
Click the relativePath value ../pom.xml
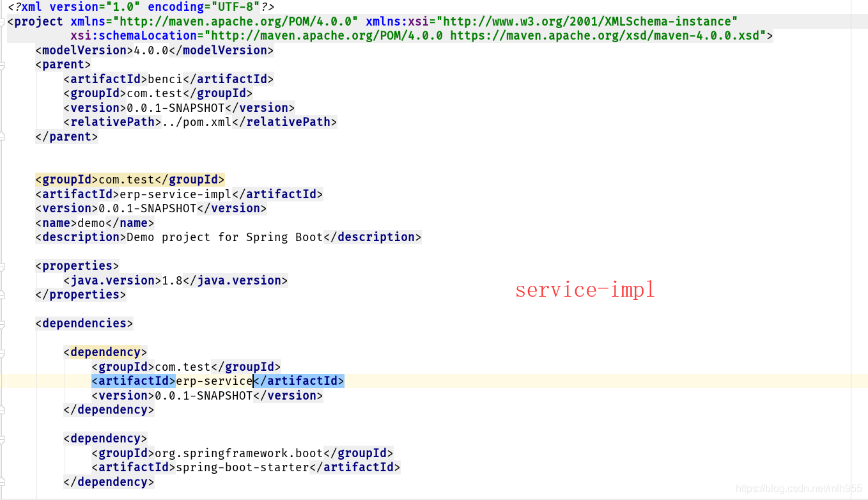click(197, 122)
